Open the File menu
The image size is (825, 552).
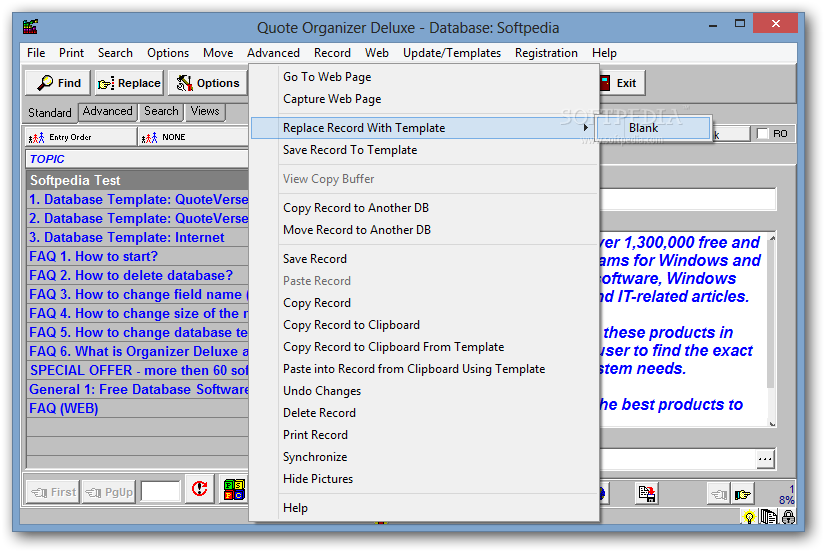36,53
